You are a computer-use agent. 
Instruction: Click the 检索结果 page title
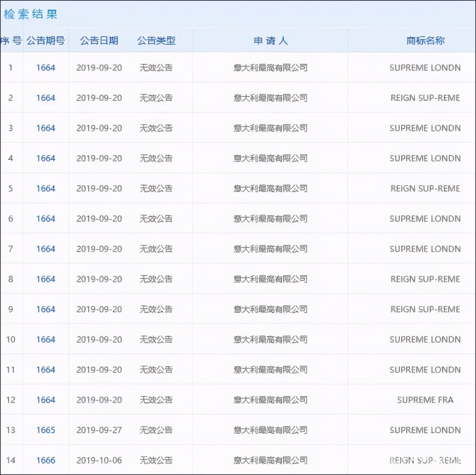pyautogui.click(x=31, y=14)
